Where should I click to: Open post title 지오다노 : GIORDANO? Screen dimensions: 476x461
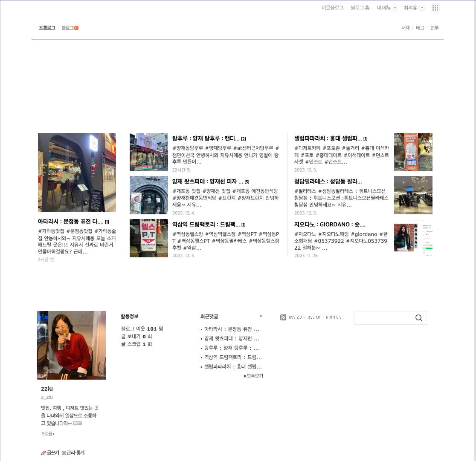click(330, 225)
